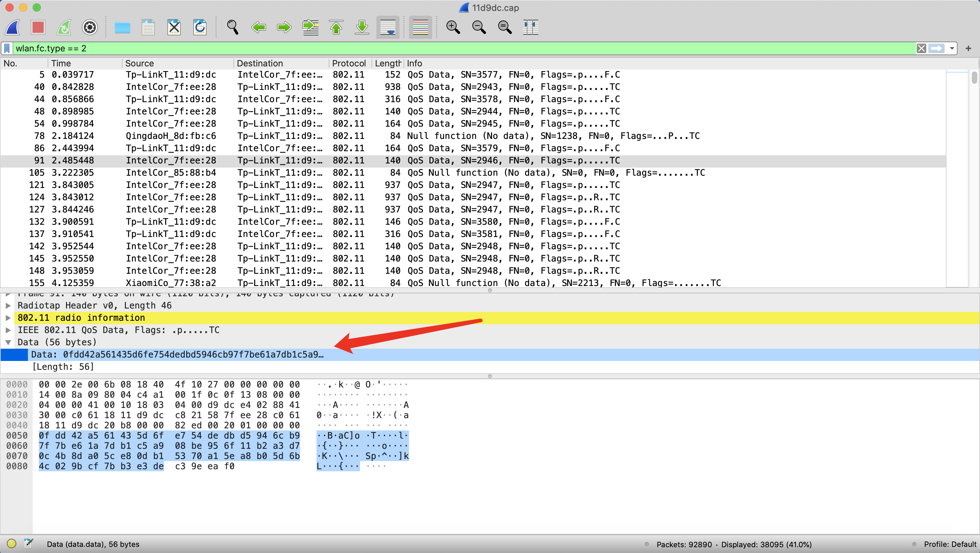Viewport: 980px width, 553px height.
Task: Start capturing packets with shark fin icon
Action: [13, 27]
